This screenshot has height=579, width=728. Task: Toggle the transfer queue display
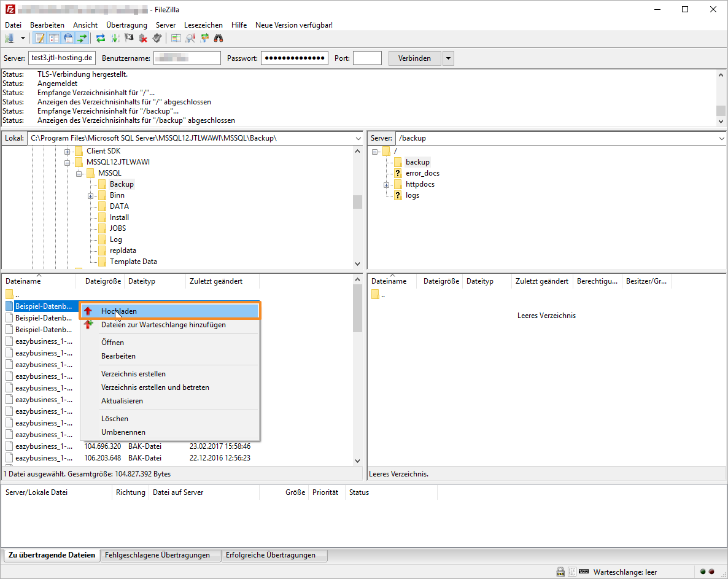(82, 39)
